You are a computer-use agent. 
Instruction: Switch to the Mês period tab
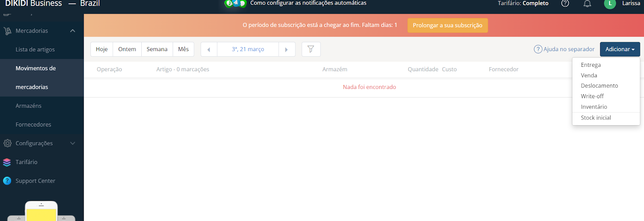(x=184, y=49)
